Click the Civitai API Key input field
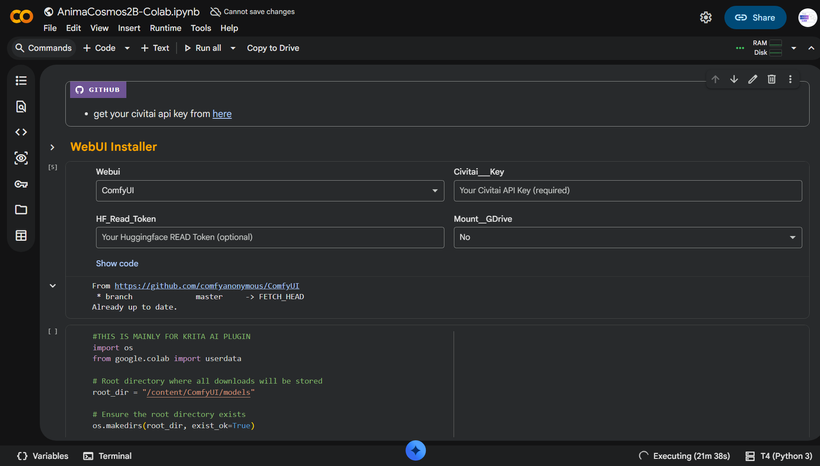 click(628, 191)
